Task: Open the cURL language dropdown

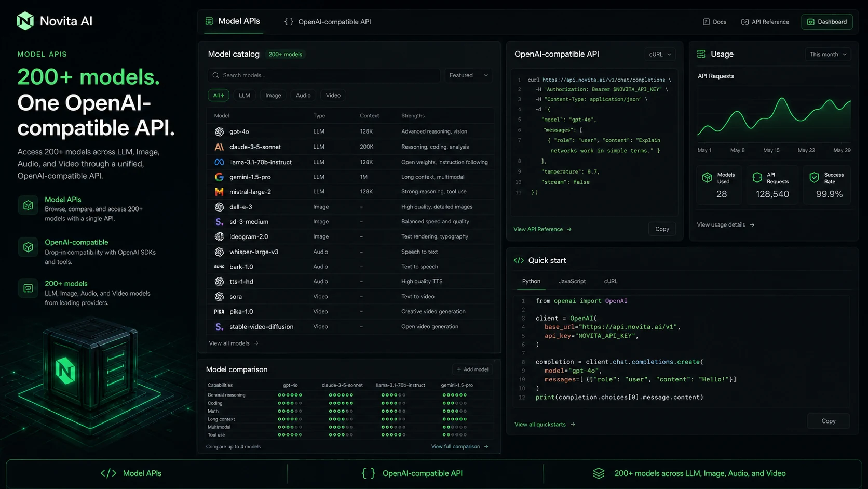Action: tap(660, 54)
